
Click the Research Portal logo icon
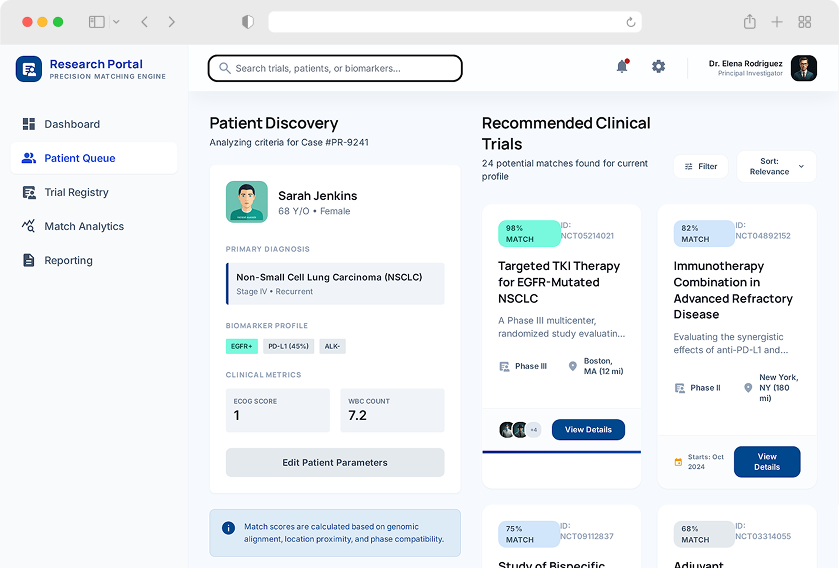(29, 69)
